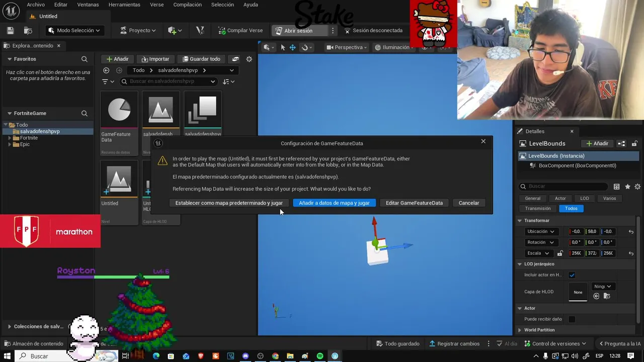This screenshot has width=644, height=362.
Task: Collapse the Transformar section
Action: tap(520, 221)
